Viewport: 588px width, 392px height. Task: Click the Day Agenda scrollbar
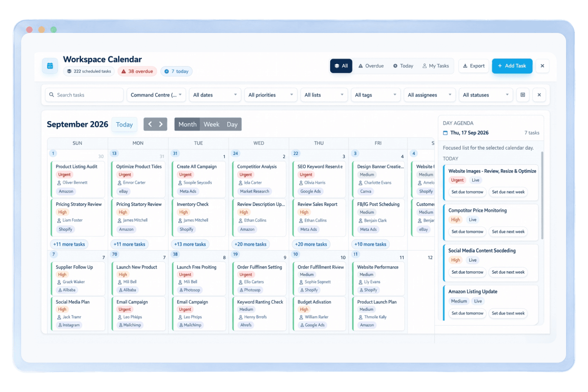(542, 195)
